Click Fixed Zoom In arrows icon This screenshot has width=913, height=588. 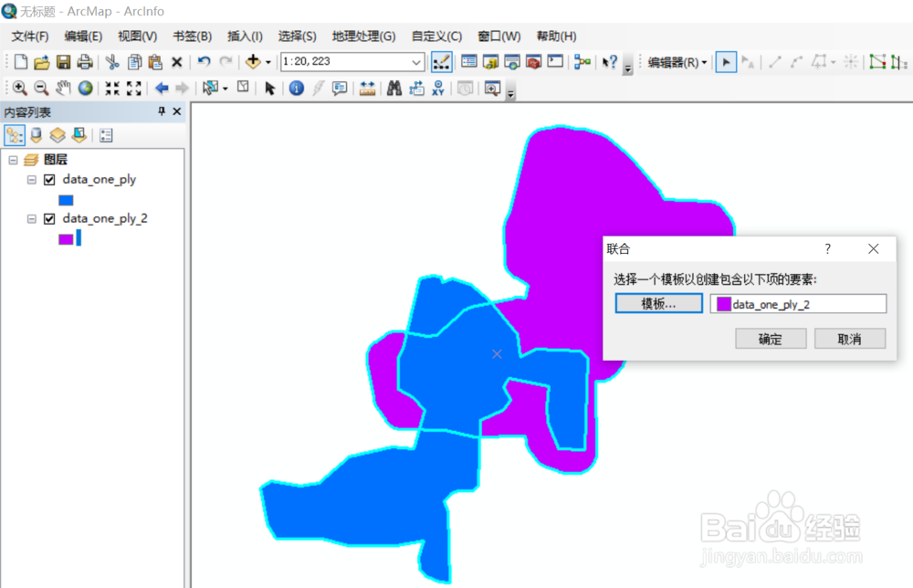[x=111, y=89]
